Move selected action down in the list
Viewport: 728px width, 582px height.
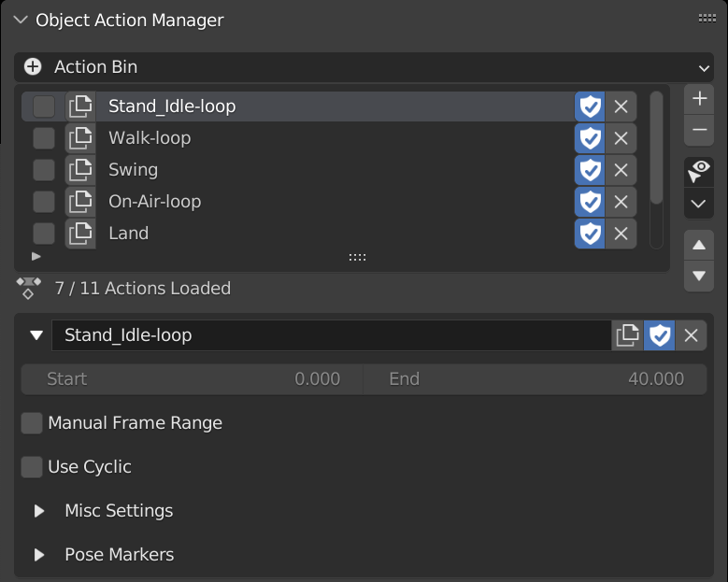699,277
